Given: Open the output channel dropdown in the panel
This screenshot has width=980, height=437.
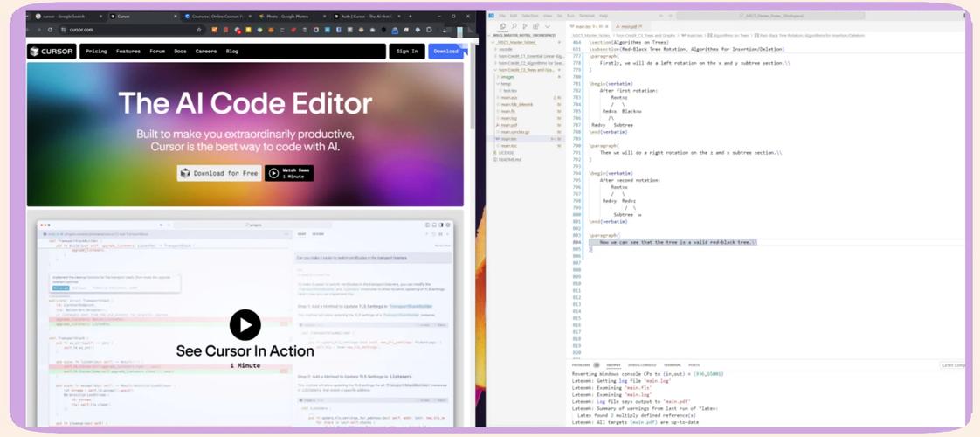Looking at the screenshot, I should pos(952,365).
